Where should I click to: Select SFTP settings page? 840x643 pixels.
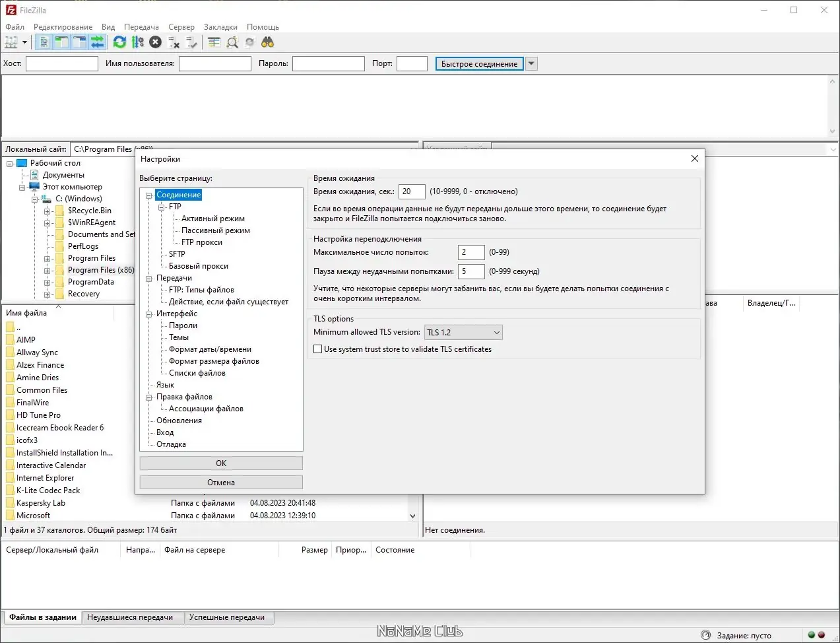click(177, 254)
